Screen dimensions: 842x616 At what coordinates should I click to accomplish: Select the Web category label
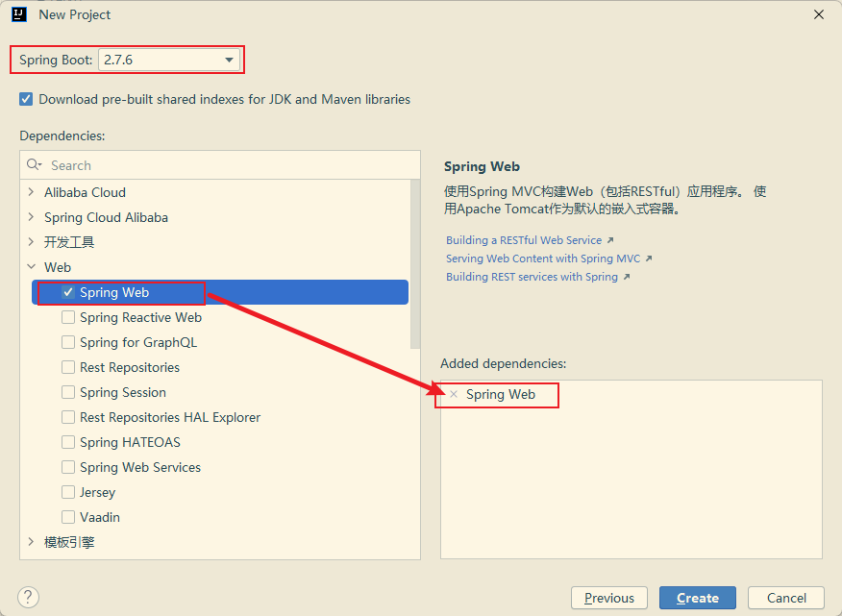(x=58, y=267)
